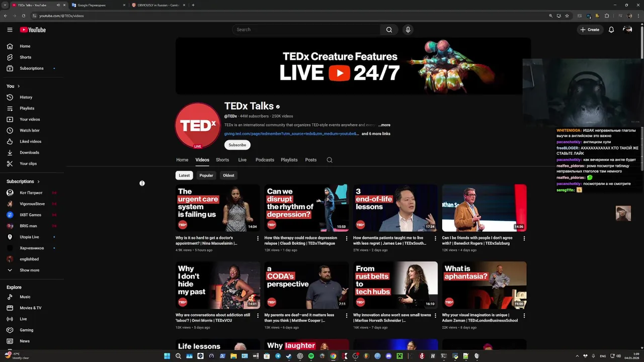
Task: Open the channel Videos tab
Action: click(202, 160)
